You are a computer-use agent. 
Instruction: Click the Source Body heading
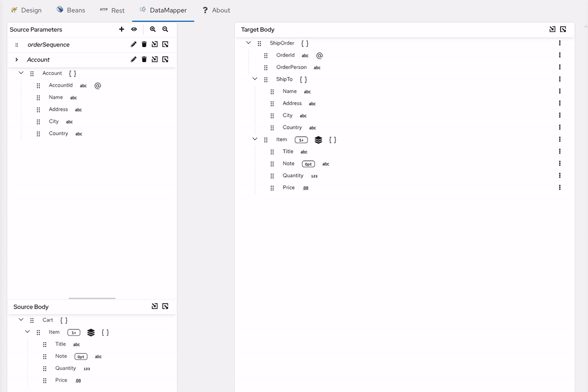tap(31, 307)
